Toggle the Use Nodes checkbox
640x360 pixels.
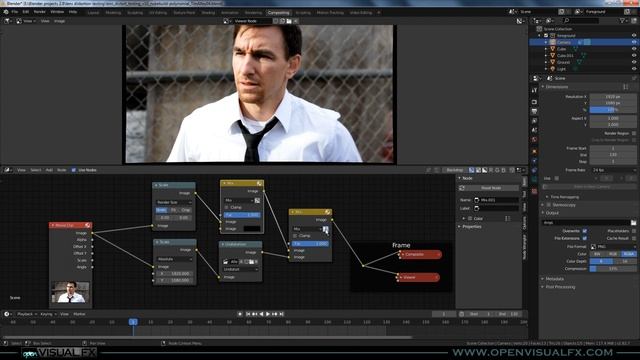(74, 170)
